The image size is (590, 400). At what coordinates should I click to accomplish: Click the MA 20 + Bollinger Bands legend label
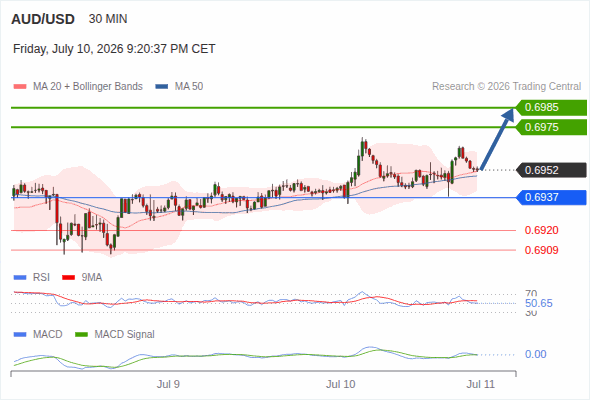click(88, 87)
